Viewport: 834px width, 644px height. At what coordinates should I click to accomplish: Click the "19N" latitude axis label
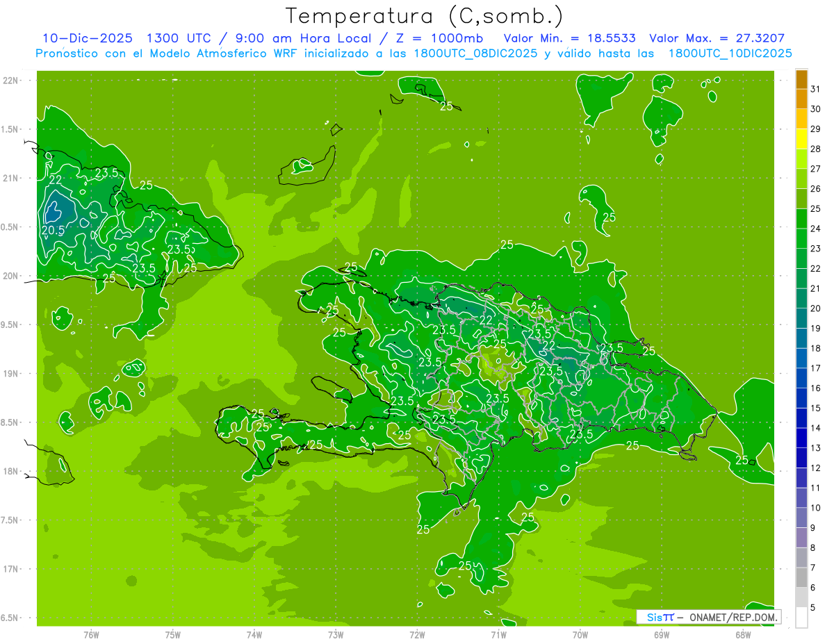pyautogui.click(x=10, y=374)
